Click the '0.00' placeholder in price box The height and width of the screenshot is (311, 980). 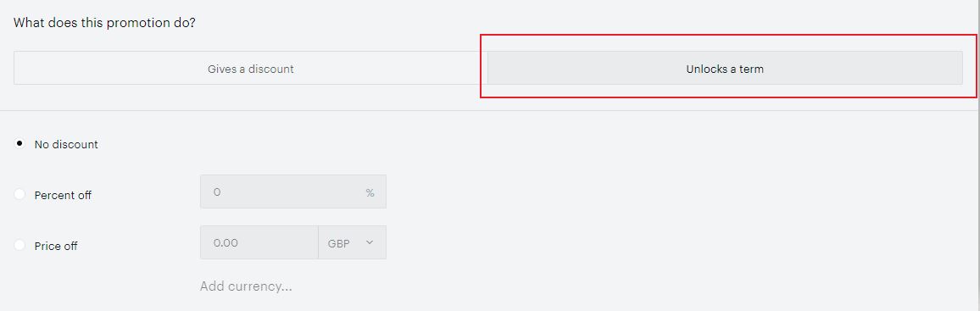click(226, 242)
